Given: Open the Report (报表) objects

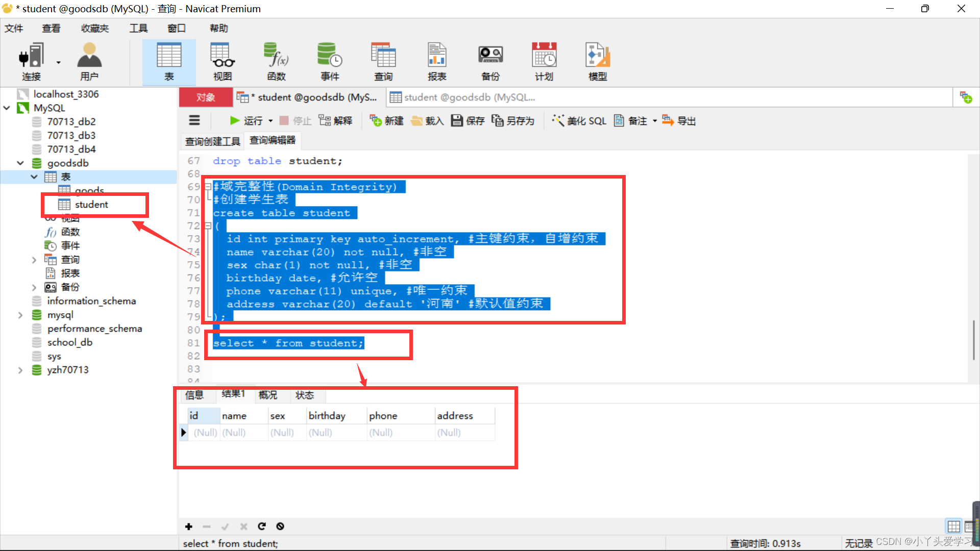Looking at the screenshot, I should click(437, 62).
